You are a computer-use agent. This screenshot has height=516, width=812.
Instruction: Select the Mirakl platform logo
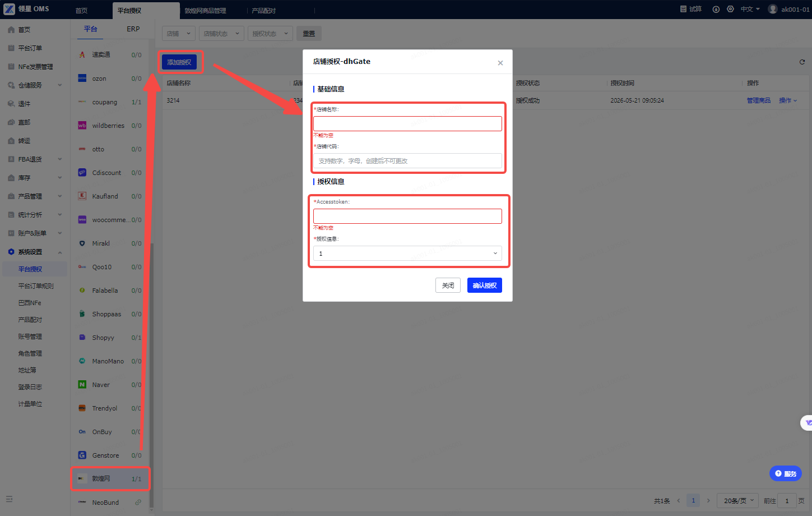click(x=82, y=243)
